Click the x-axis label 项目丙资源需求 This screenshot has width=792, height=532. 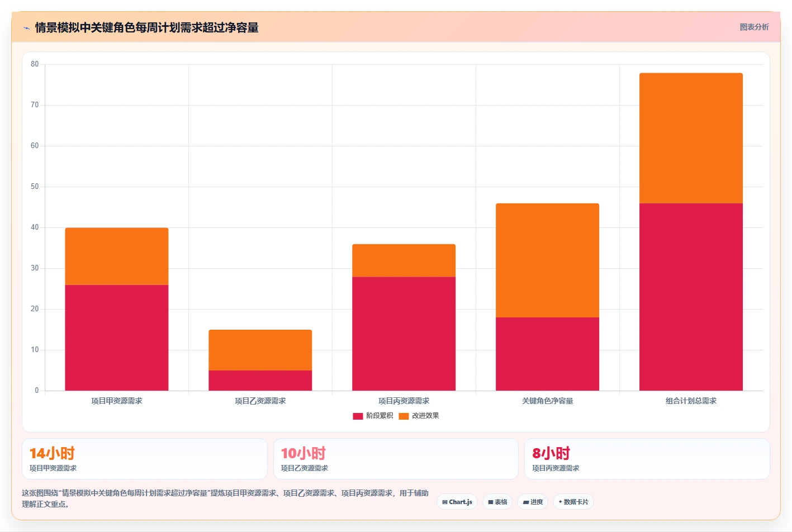point(404,401)
